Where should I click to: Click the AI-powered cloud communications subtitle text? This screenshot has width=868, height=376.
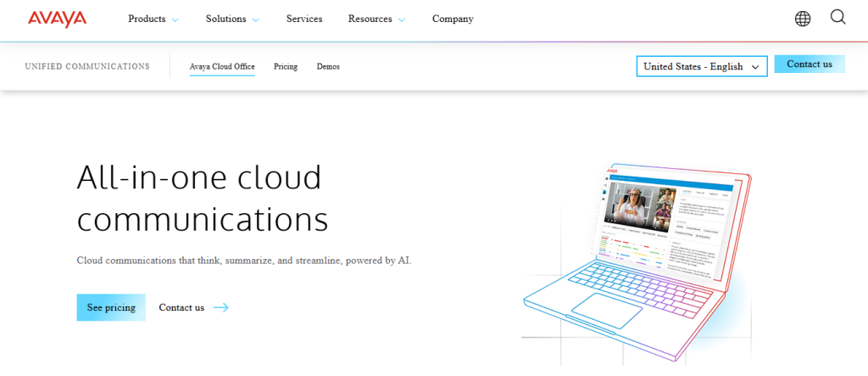click(243, 261)
